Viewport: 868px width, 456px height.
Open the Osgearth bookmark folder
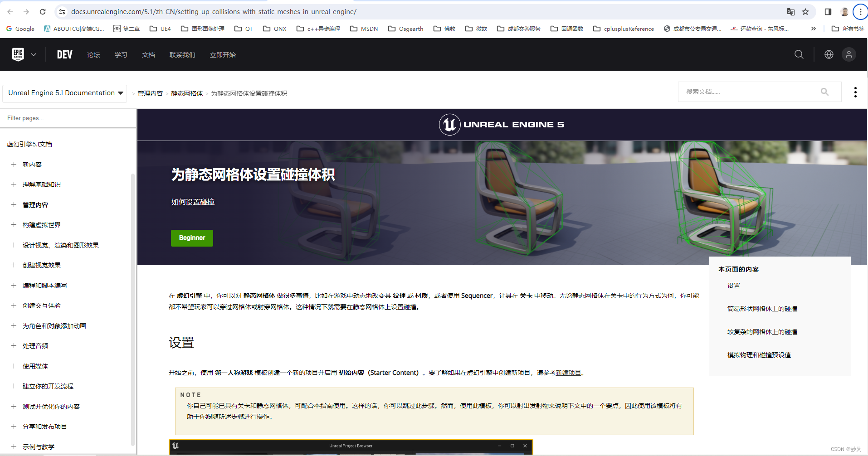[x=406, y=29]
